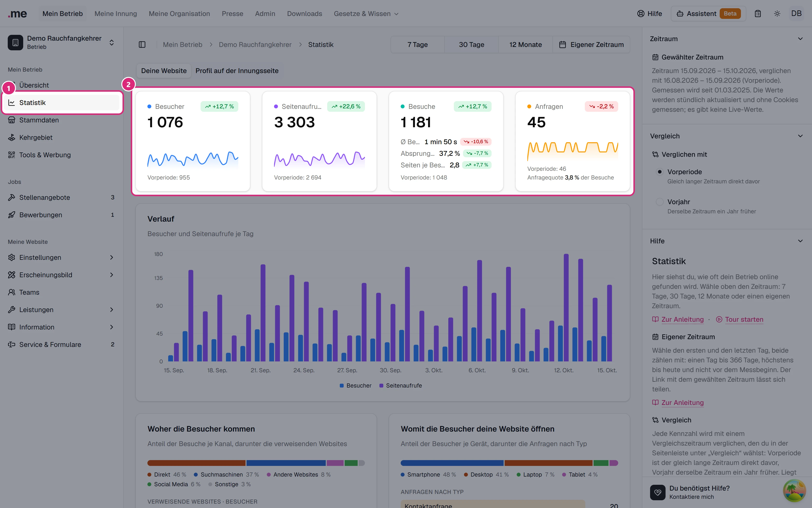Expand the Erscheinungsbild submenu
812x508 pixels.
coord(112,275)
